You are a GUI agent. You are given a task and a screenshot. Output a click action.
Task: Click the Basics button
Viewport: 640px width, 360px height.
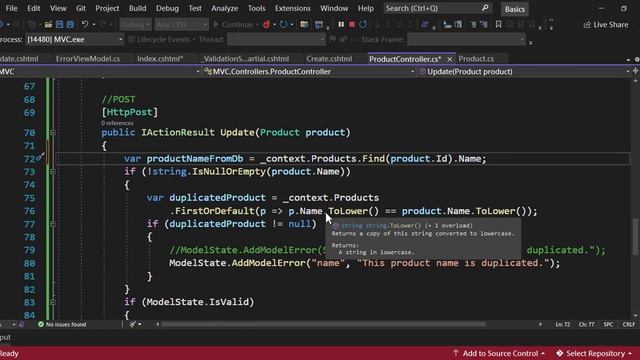(515, 9)
